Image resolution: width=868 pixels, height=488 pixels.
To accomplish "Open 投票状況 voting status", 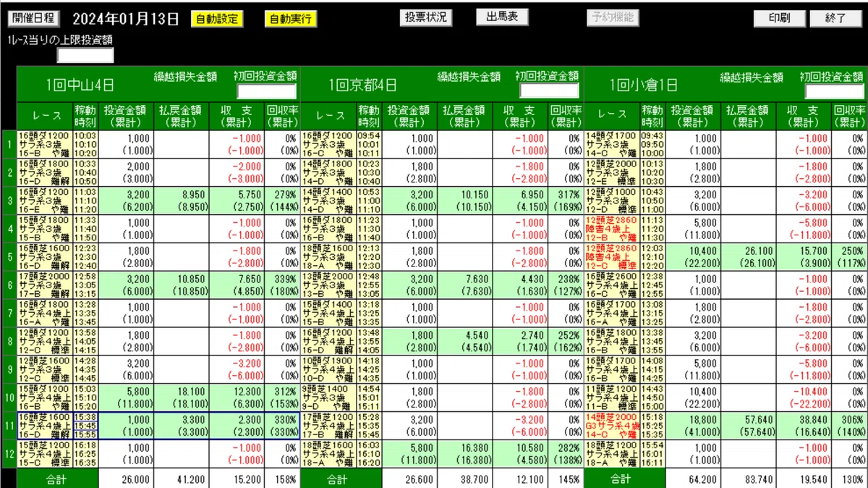I will [425, 17].
